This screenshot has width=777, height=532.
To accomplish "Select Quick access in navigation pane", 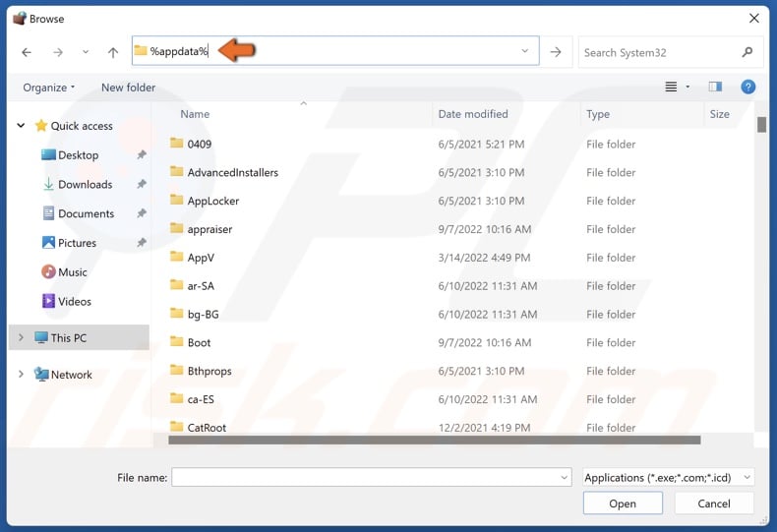I will click(x=75, y=126).
